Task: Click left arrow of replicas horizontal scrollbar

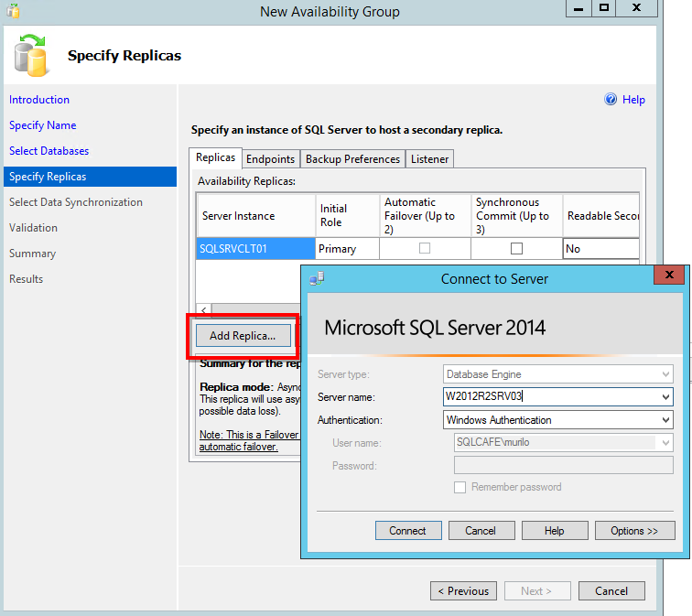Action: click(203, 310)
